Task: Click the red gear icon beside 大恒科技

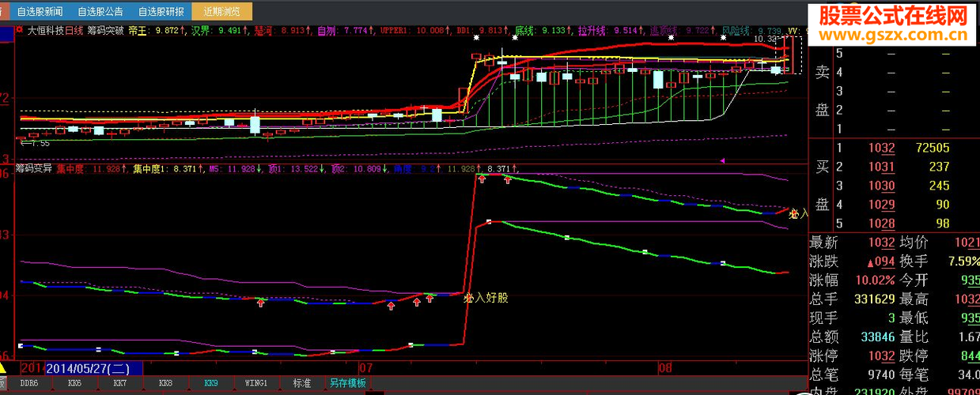Action: point(19,30)
